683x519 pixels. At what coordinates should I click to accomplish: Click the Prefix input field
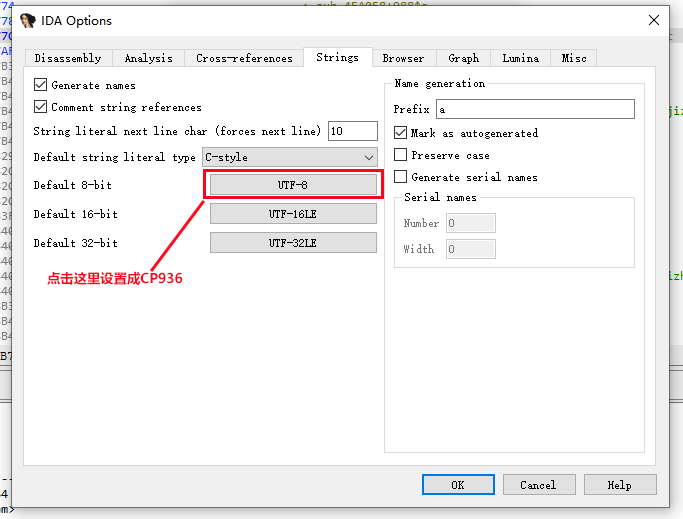[x=535, y=109]
